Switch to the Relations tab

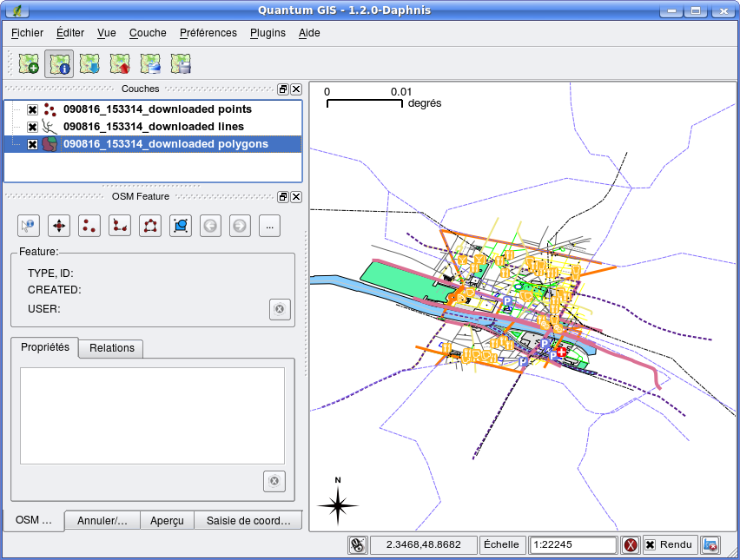(111, 348)
